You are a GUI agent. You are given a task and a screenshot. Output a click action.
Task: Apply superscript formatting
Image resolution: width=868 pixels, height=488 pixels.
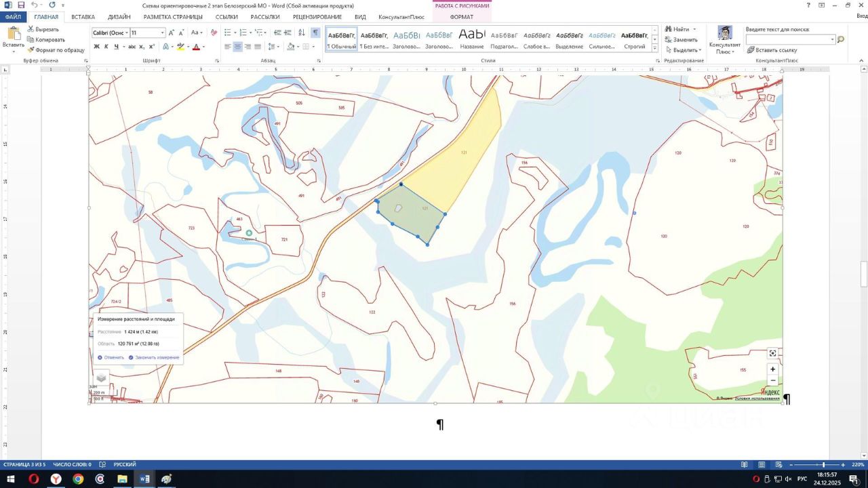tap(152, 47)
